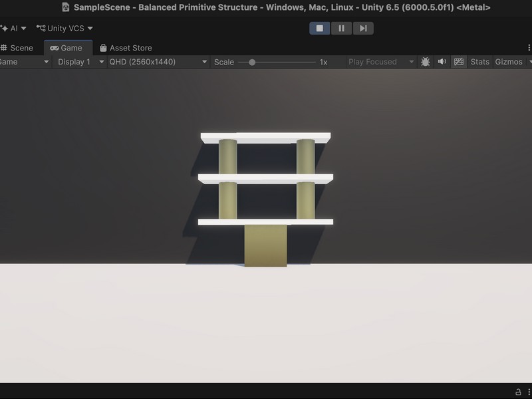Toggle the Stats overlay
The image size is (532, 399).
(479, 62)
